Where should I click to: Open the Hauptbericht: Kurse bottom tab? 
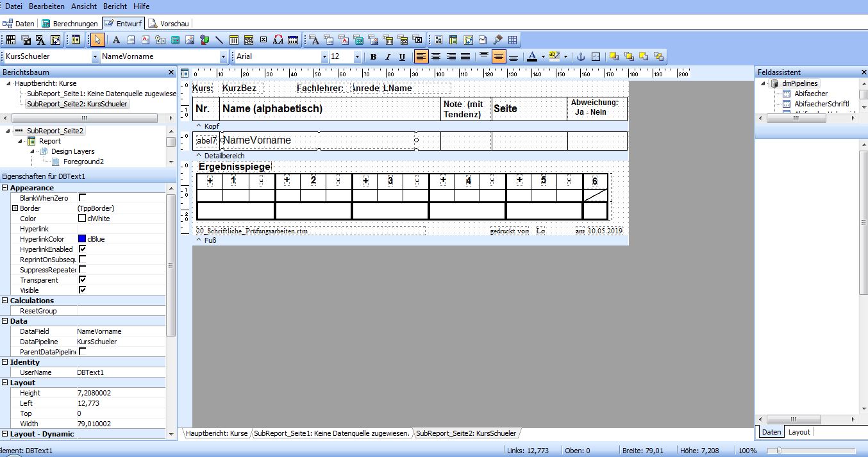[x=216, y=433]
